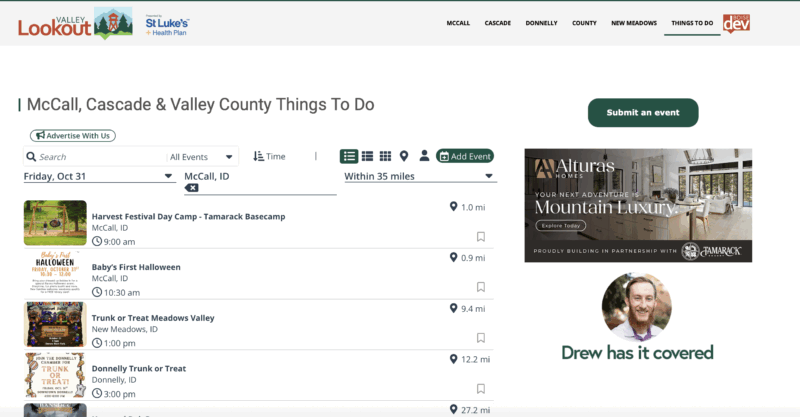The height and width of the screenshot is (417, 800).
Task: Open the Within 35 miles distance dropdown
Action: pos(418,176)
